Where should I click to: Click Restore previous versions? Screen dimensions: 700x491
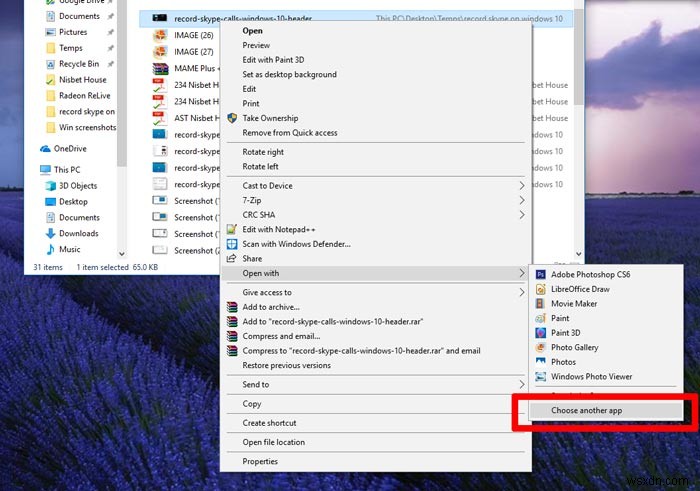tap(287, 366)
